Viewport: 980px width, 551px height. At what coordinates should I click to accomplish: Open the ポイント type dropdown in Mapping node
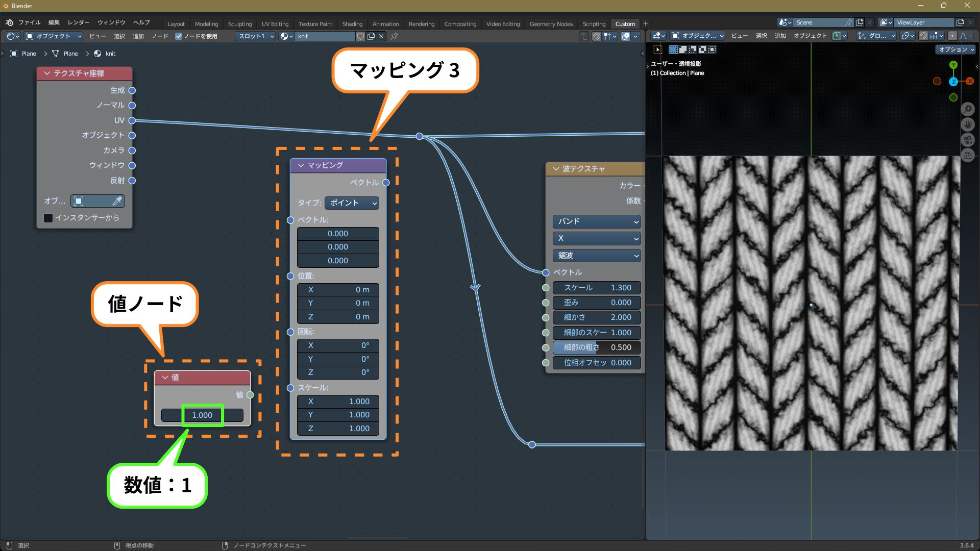coord(352,203)
